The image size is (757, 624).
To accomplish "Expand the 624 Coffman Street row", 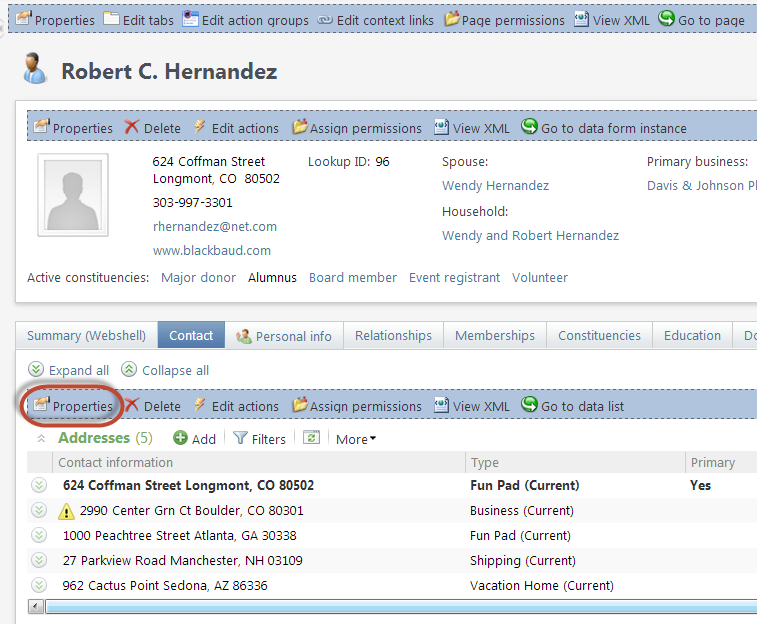I will (39, 485).
